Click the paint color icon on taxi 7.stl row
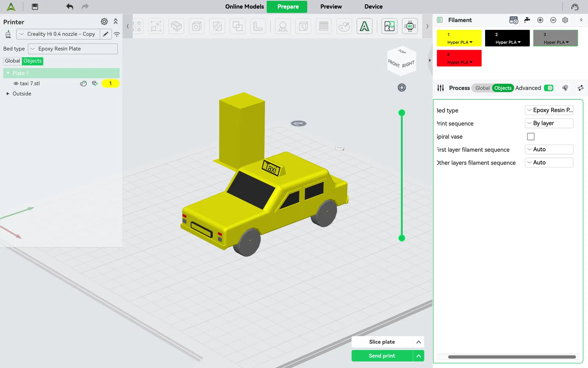 click(x=83, y=84)
